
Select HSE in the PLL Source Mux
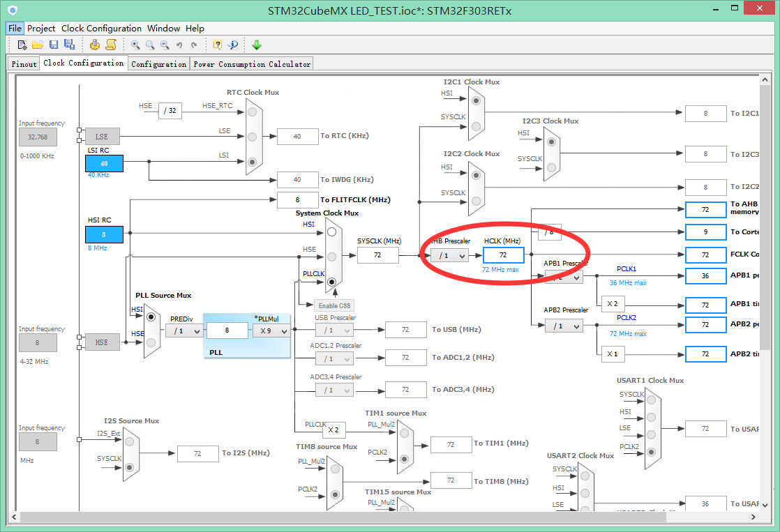click(151, 342)
